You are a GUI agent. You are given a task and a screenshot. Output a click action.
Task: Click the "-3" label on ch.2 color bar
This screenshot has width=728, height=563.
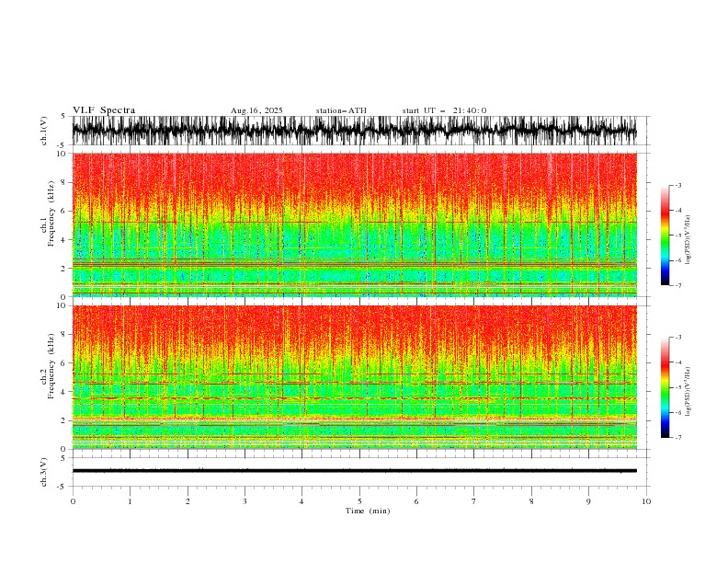pyautogui.click(x=678, y=338)
